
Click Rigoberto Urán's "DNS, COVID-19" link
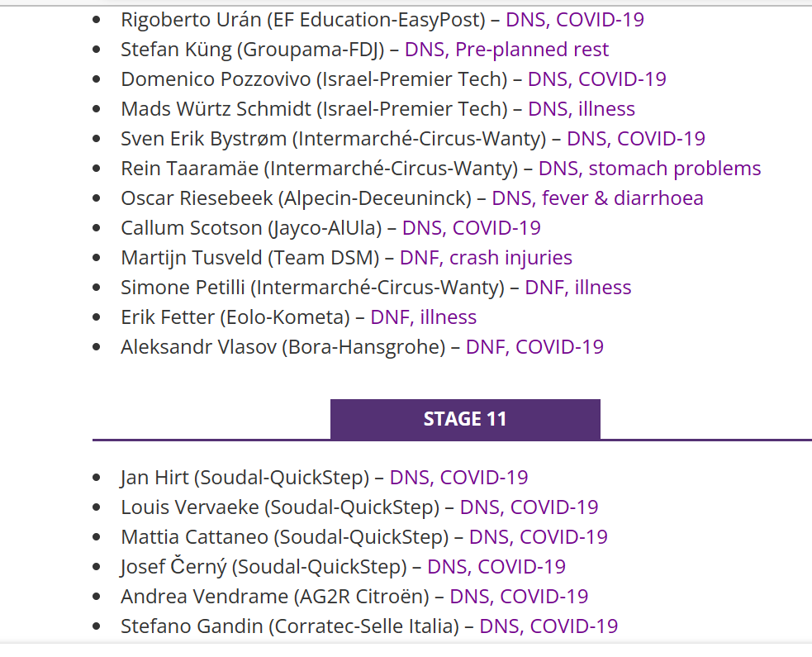(575, 20)
